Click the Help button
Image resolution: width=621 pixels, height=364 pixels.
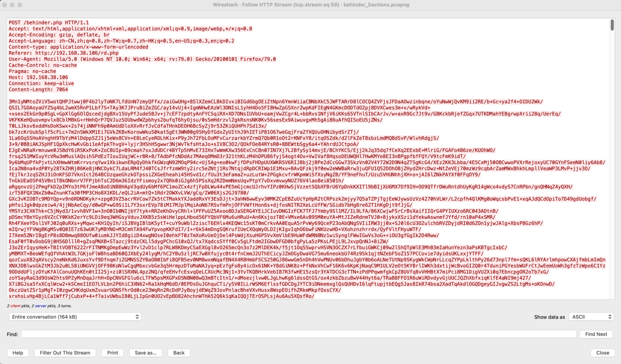click(18, 353)
